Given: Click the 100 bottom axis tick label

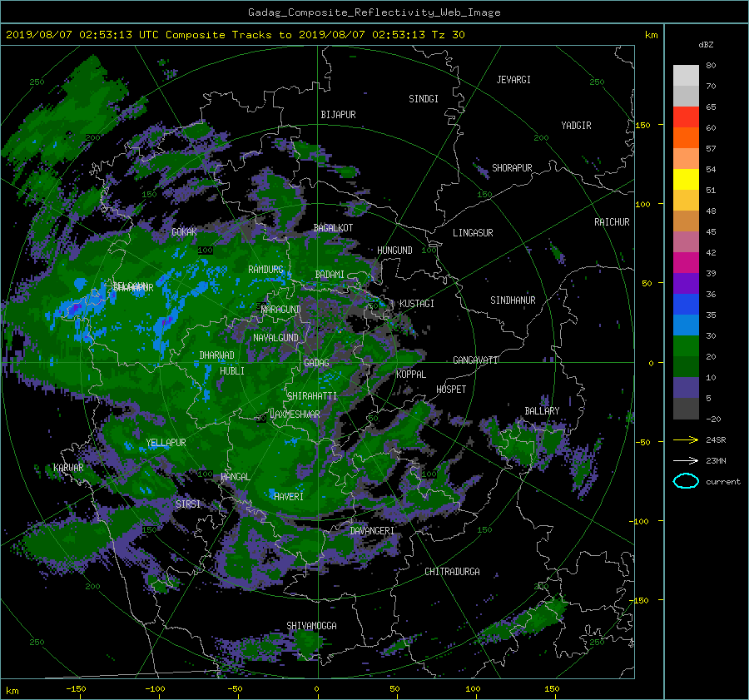Looking at the screenshot, I should tap(473, 688).
